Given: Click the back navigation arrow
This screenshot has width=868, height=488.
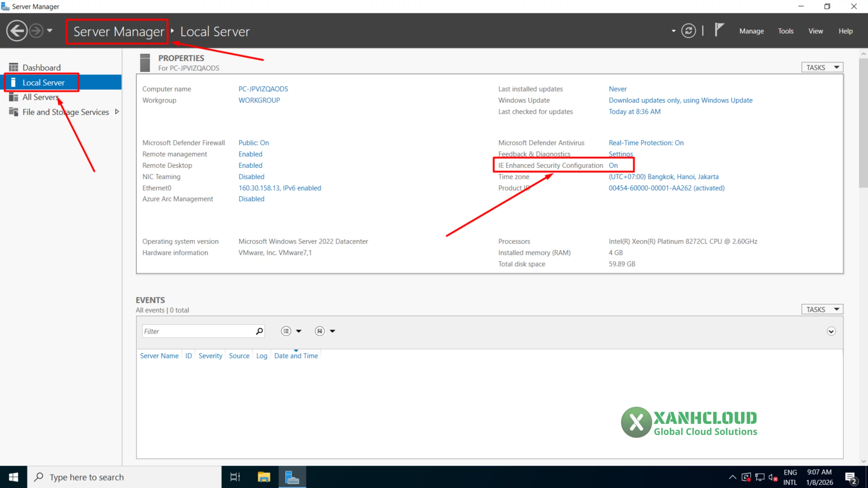Looking at the screenshot, I should pyautogui.click(x=16, y=30).
